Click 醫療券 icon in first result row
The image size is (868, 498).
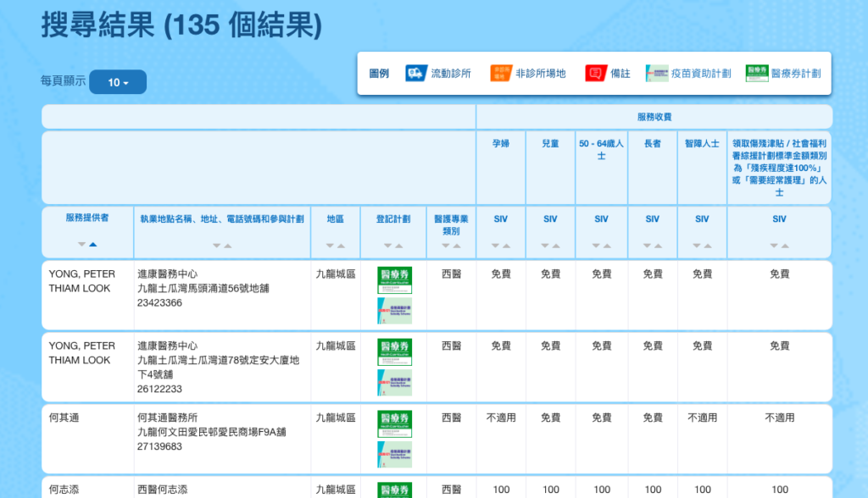pos(394,281)
